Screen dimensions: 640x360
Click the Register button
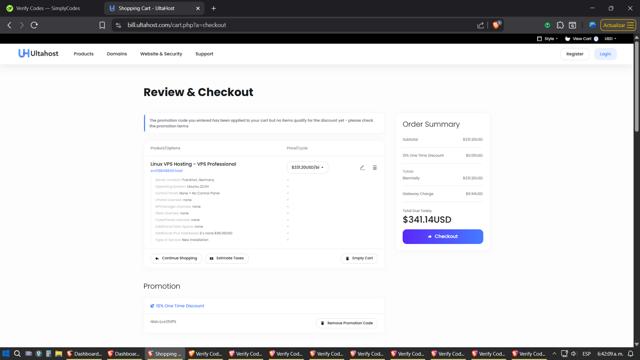(x=575, y=54)
